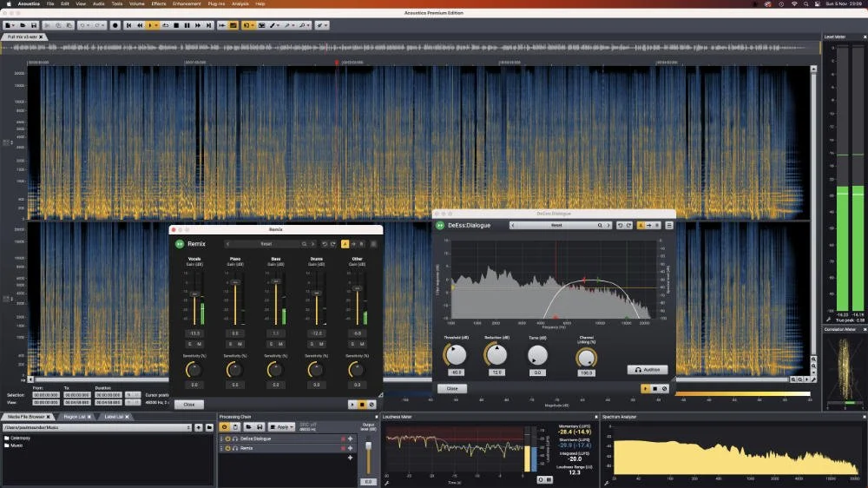Stop playback with the main toolbar Stop button
This screenshot has width=868, height=488.
point(176,25)
